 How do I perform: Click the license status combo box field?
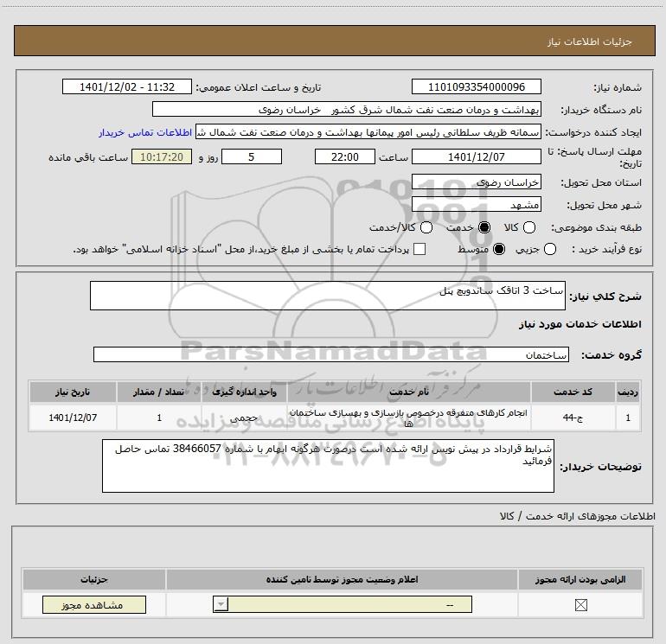tap(343, 604)
